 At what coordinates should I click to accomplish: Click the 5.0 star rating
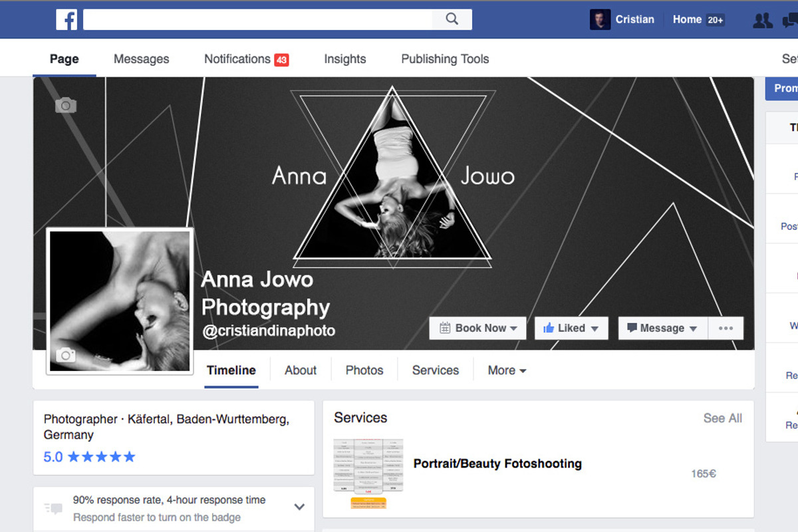tap(89, 457)
